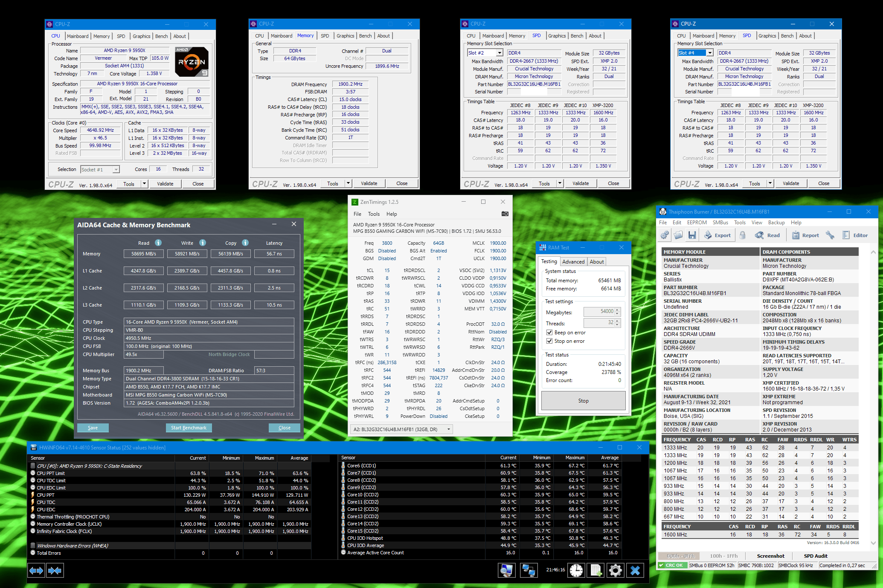Click the padlock icon in Thaiphoon toolbar
This screenshot has height=588, width=883.
(x=743, y=235)
